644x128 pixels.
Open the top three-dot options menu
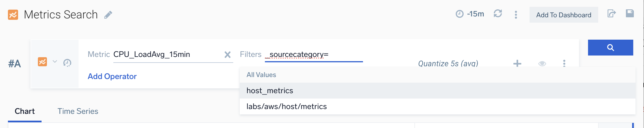coord(516,15)
